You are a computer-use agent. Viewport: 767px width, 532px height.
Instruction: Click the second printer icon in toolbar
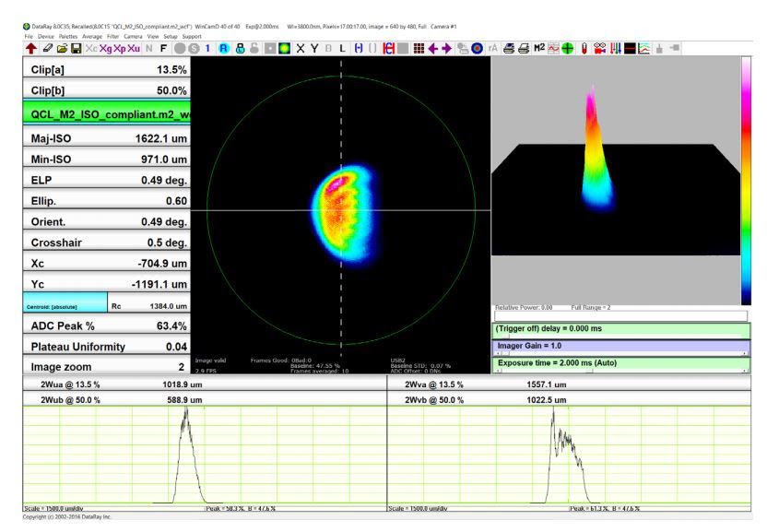pyautogui.click(x=524, y=48)
